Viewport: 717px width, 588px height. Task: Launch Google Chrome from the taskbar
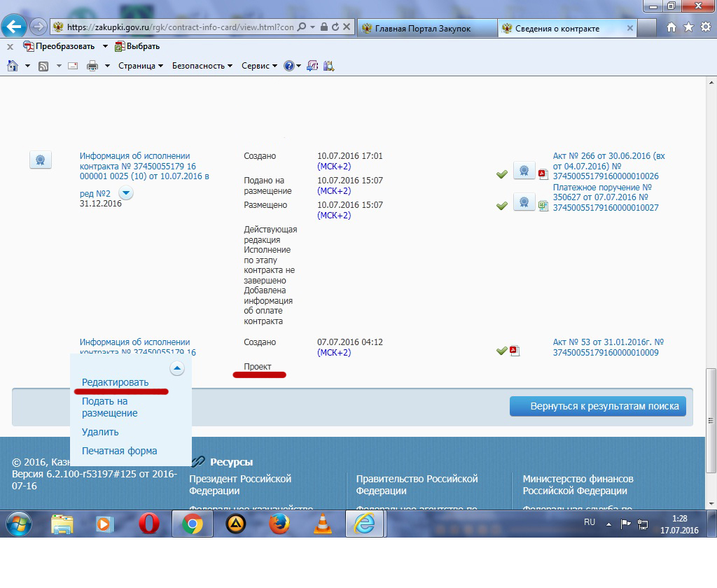click(x=193, y=524)
